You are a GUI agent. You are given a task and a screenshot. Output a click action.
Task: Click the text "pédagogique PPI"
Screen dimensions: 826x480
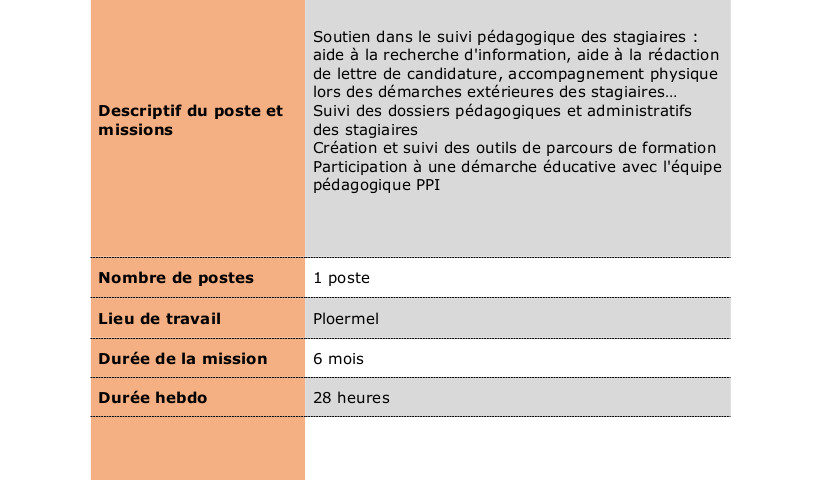[x=376, y=185]
